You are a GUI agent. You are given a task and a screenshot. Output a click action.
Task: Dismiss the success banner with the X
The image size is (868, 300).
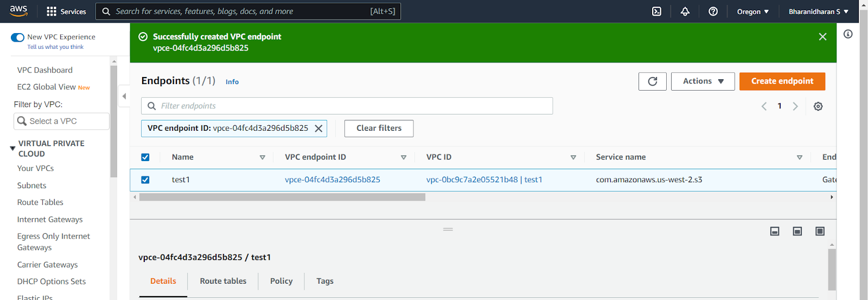click(x=822, y=36)
